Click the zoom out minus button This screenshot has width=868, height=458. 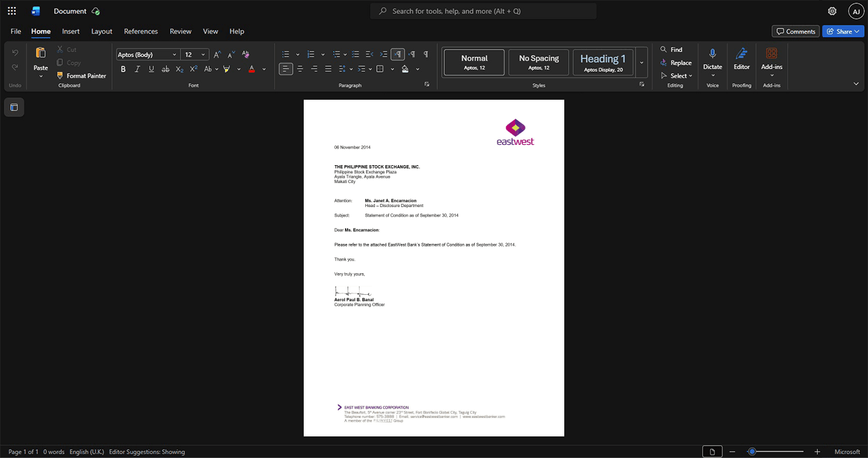pos(733,452)
